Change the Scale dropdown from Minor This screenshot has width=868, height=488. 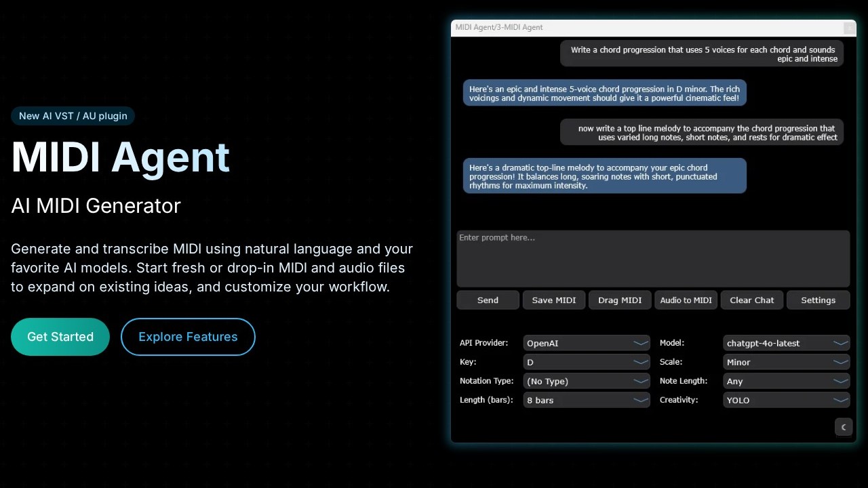click(x=787, y=362)
